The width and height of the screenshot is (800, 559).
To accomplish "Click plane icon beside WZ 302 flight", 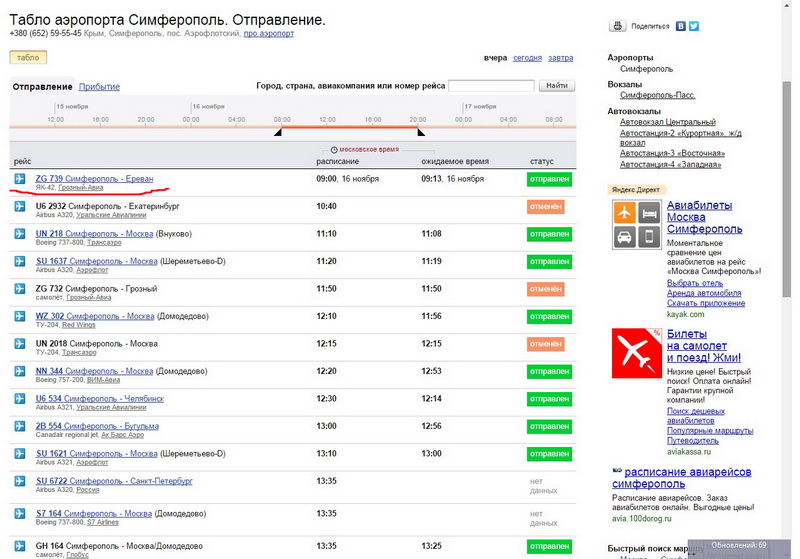I will (x=20, y=316).
